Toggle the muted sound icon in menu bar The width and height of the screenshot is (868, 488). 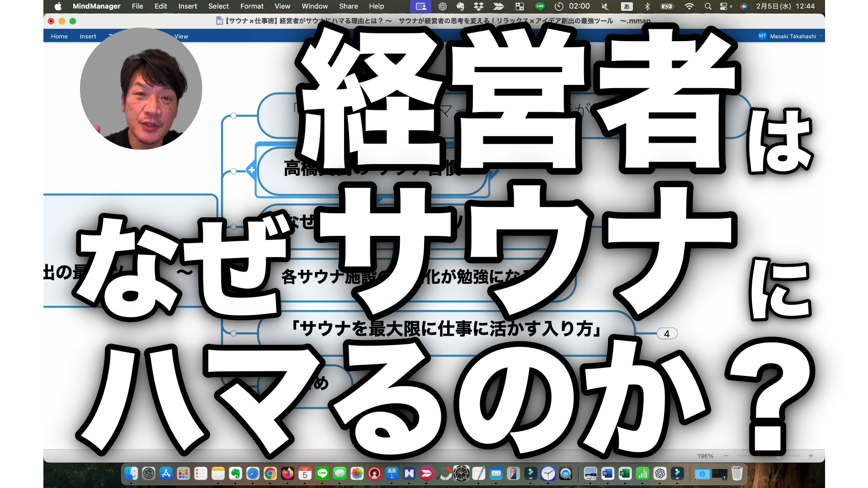tap(605, 6)
